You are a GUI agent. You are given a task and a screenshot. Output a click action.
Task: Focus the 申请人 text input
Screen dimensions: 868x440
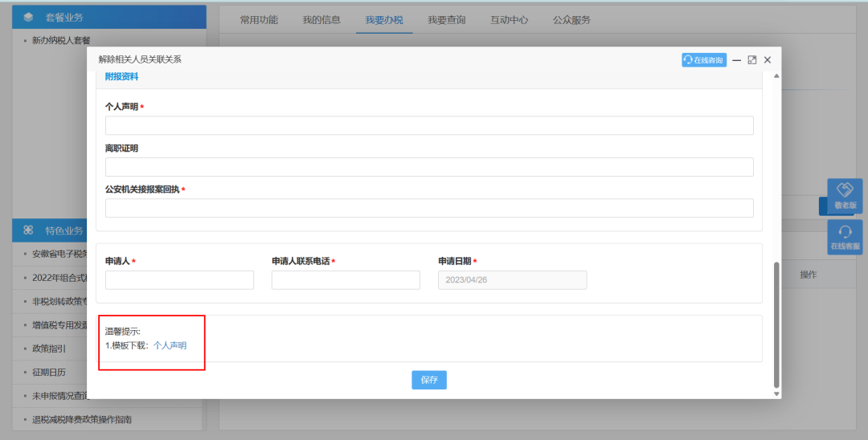pyautogui.click(x=179, y=280)
